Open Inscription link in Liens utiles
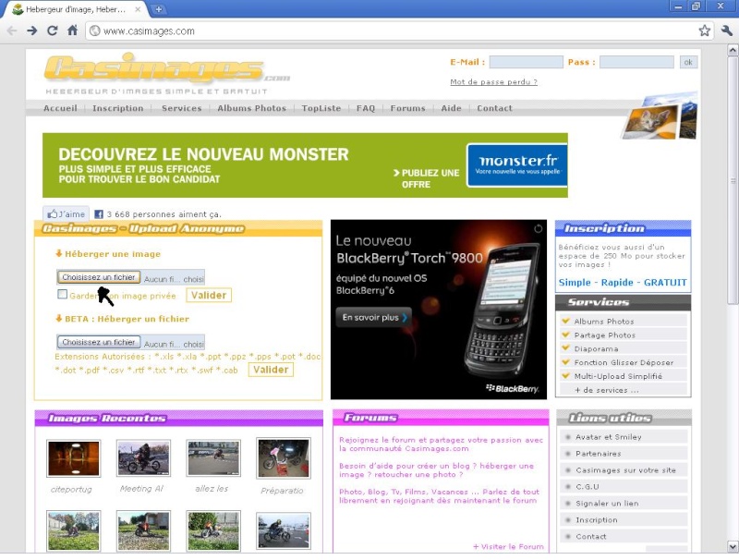The width and height of the screenshot is (739, 560). pyautogui.click(x=596, y=520)
